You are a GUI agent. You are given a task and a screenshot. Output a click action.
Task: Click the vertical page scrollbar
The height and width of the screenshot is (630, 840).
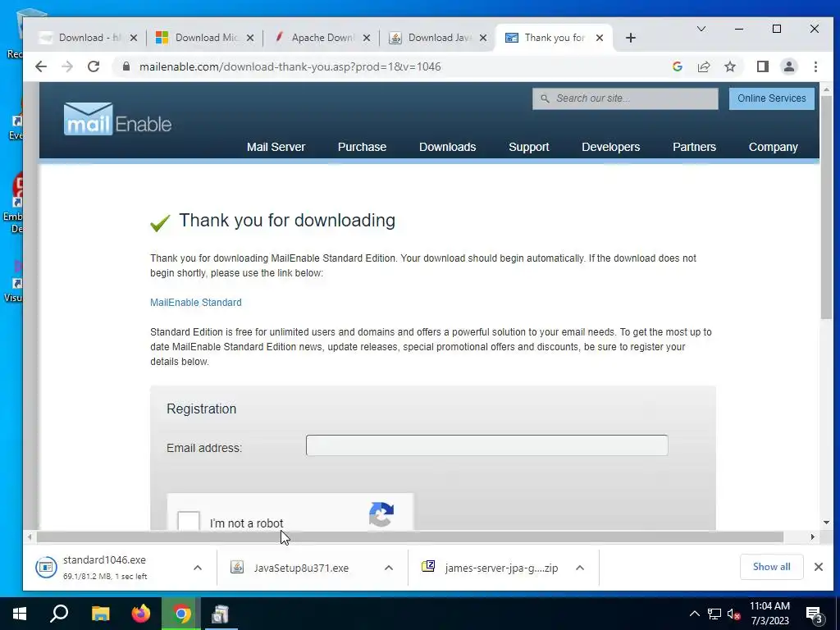[x=826, y=208]
